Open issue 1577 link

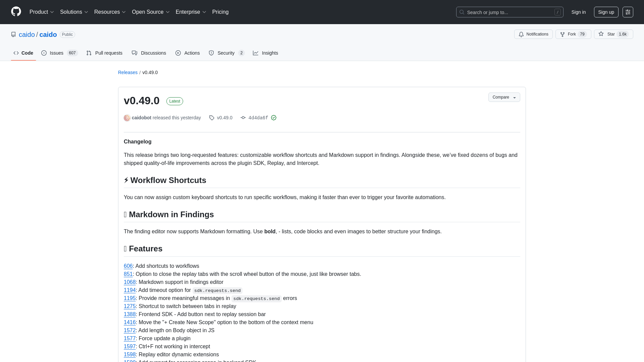click(130, 339)
